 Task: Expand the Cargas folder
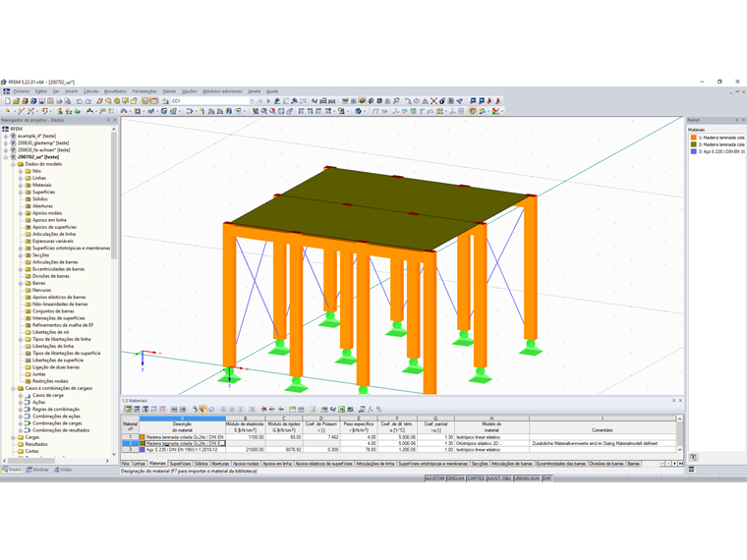pyautogui.click(x=14, y=437)
